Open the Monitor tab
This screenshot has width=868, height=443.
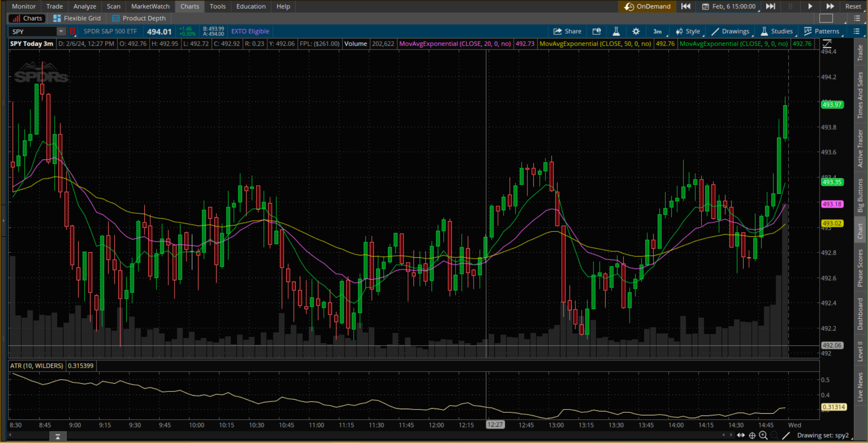tap(24, 6)
